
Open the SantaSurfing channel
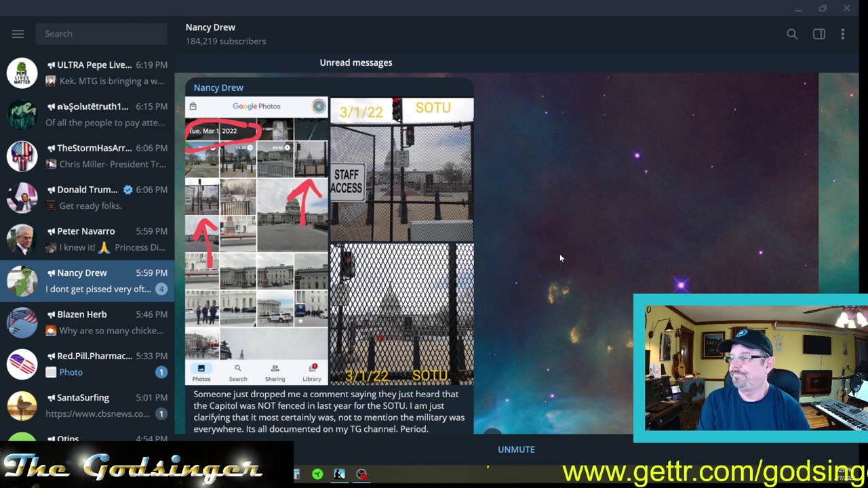pos(87,405)
